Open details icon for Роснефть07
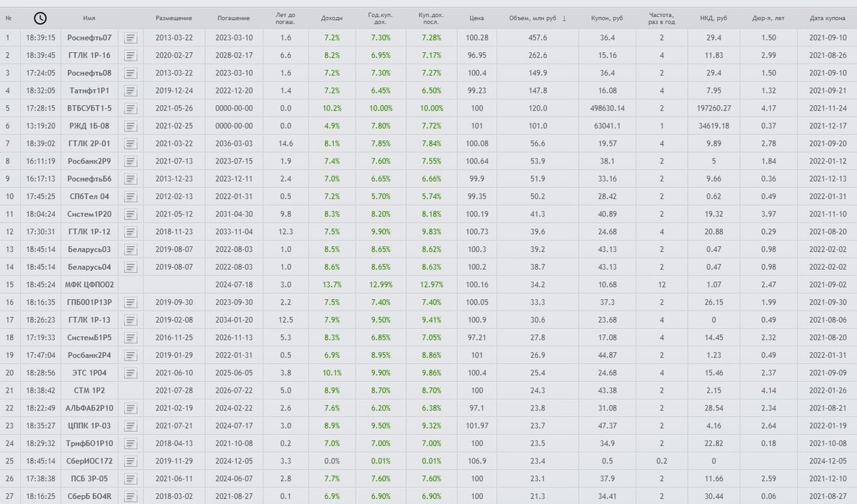This screenshot has width=857, height=504. (131, 38)
